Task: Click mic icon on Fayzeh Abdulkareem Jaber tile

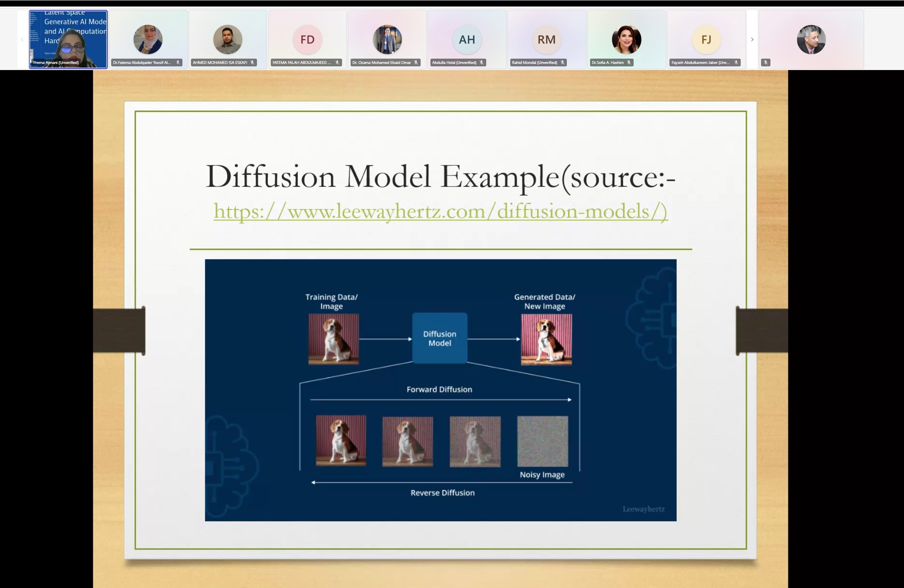Action: click(736, 62)
